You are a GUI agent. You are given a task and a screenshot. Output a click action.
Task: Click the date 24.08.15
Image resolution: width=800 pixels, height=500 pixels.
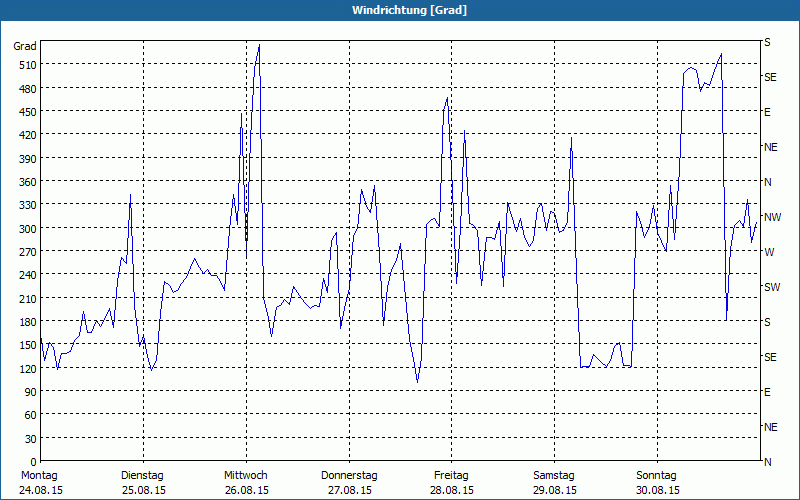(41, 491)
